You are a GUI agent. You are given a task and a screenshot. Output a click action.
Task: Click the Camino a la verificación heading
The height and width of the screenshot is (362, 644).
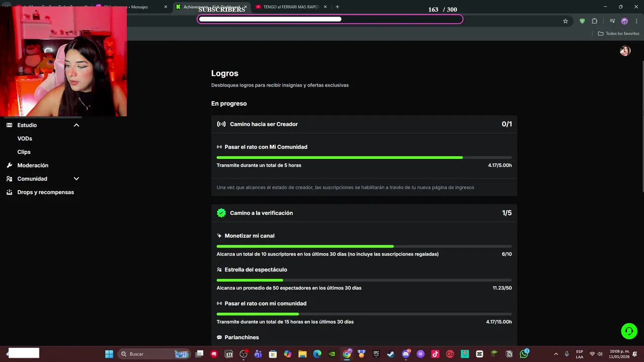coord(261,213)
